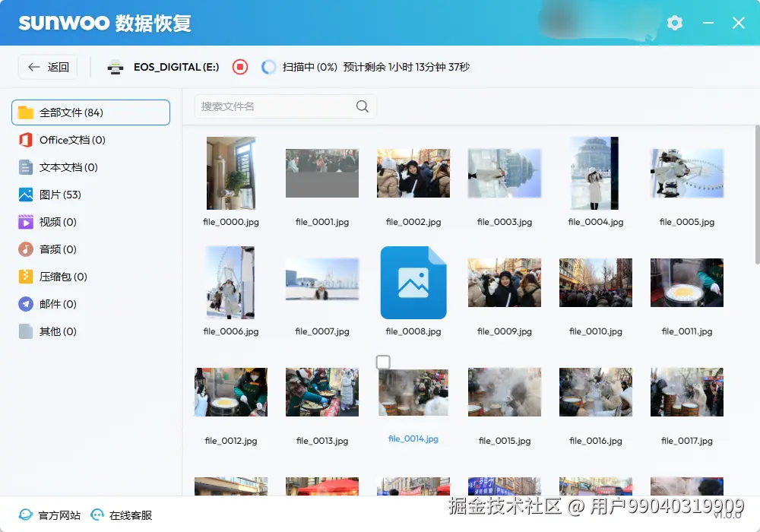The height and width of the screenshot is (532, 760).
Task: Open thumbnail file_0000.jpg
Action: tap(231, 173)
